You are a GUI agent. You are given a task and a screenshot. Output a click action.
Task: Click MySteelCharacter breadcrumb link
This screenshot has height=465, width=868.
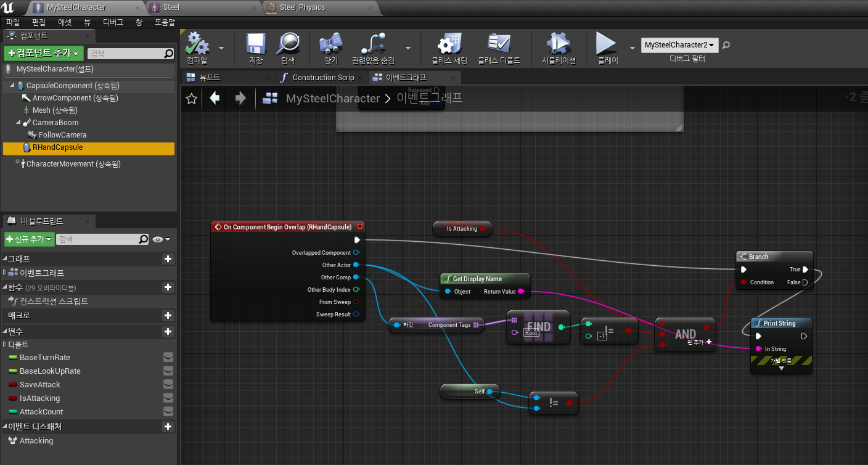pyautogui.click(x=333, y=99)
